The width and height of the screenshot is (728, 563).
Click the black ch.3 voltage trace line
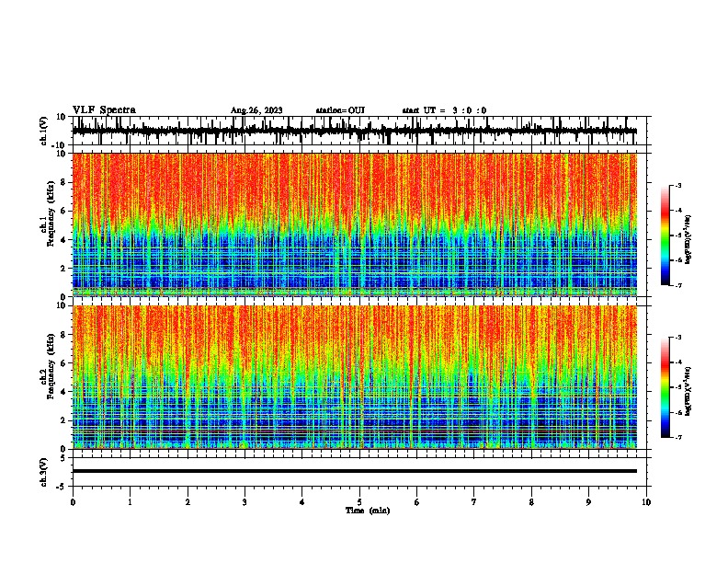[354, 471]
